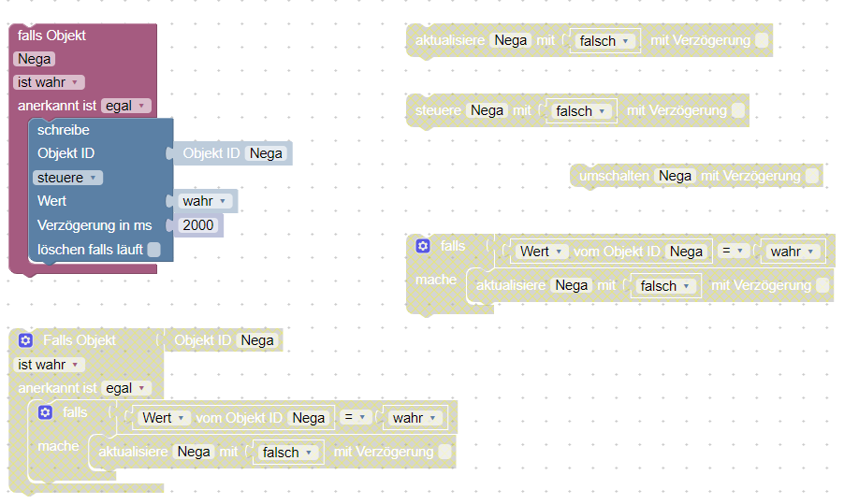Click Nega in Objekt ID beside disabled Falls Objekt
Viewport: 844px width, 504px height.
pos(257,340)
